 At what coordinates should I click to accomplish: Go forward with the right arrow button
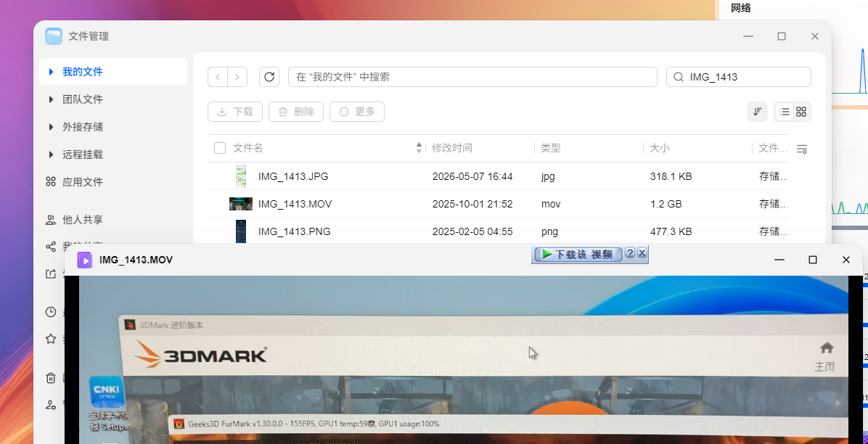(237, 77)
